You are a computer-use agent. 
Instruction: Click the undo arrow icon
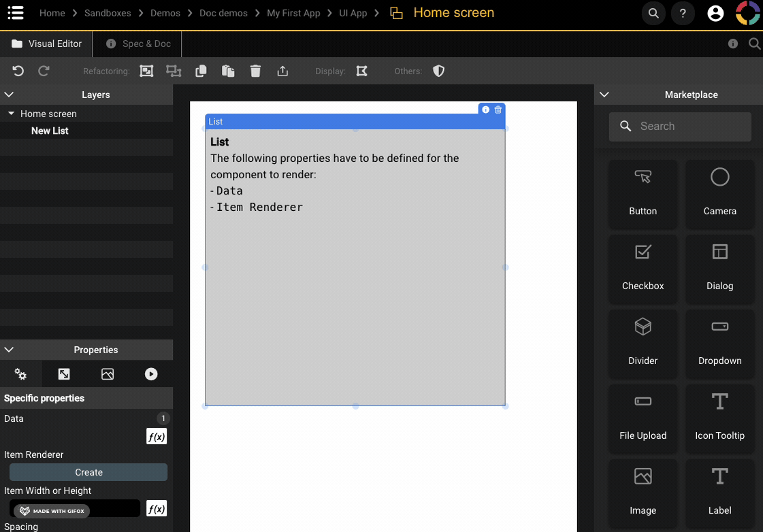pyautogui.click(x=18, y=71)
